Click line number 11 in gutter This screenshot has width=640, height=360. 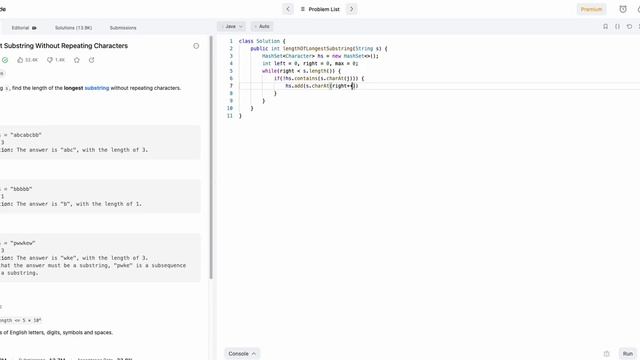(x=230, y=116)
